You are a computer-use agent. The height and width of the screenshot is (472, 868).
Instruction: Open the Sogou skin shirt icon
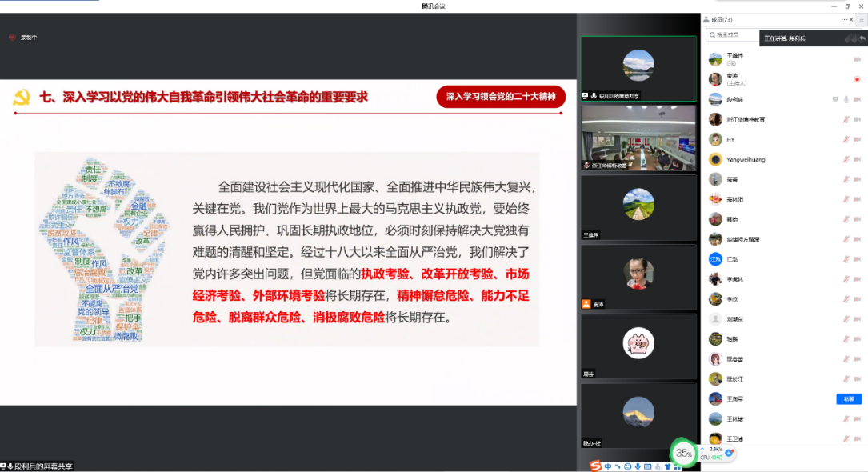[666, 466]
